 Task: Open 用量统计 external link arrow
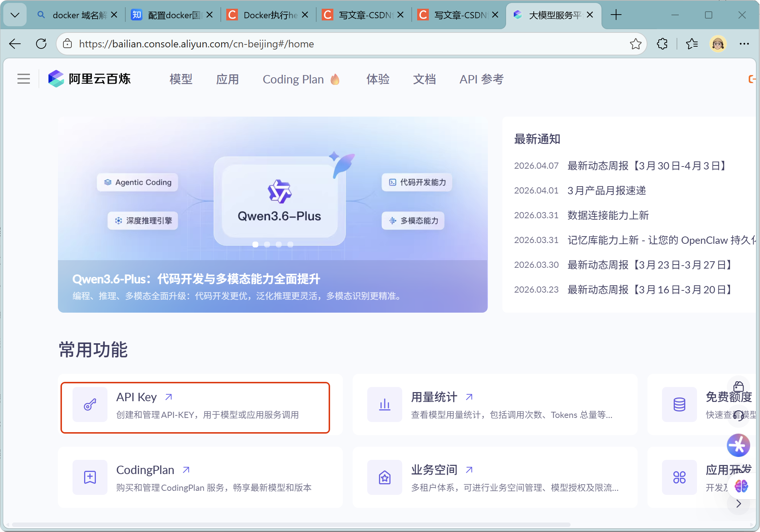pos(469,397)
